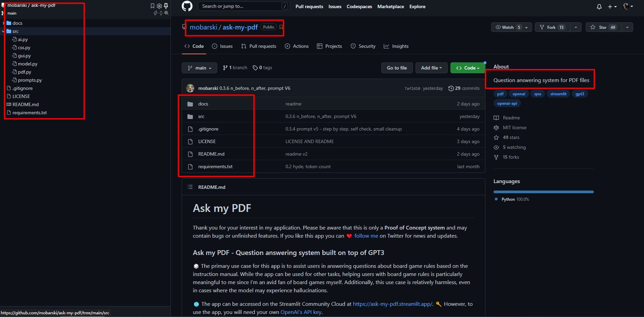Switch to the Projects tab

point(329,46)
